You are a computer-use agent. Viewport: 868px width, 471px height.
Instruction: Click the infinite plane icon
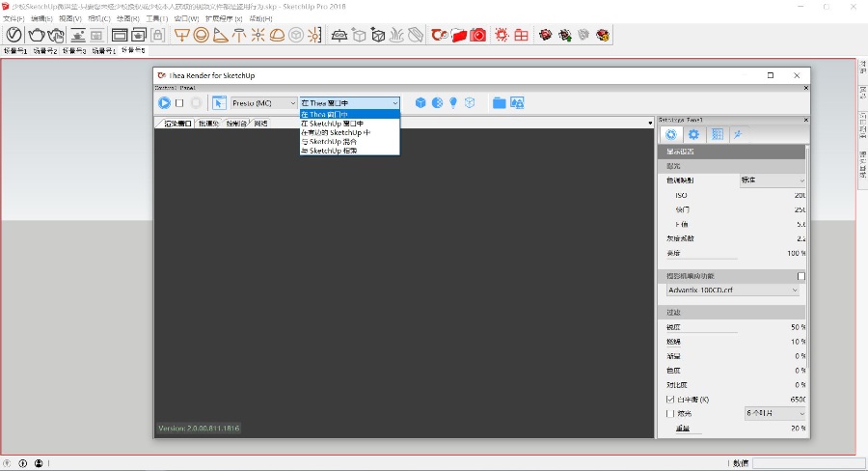click(x=339, y=36)
